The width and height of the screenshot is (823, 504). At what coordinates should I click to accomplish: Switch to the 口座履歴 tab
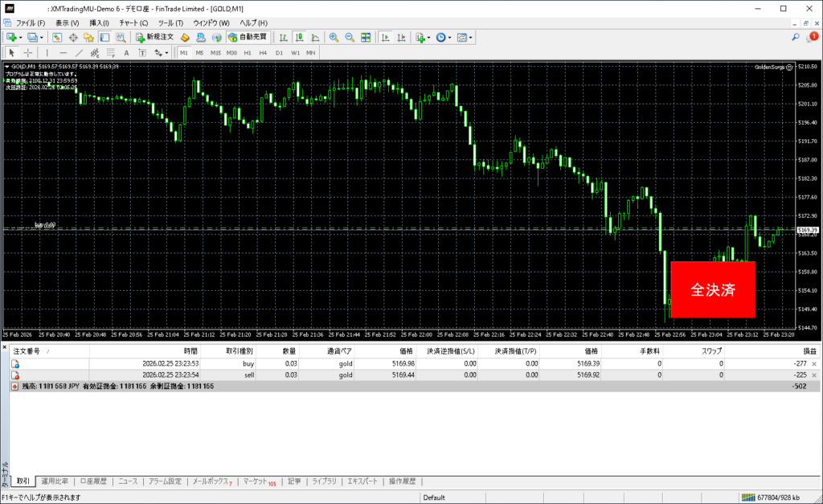[93, 481]
